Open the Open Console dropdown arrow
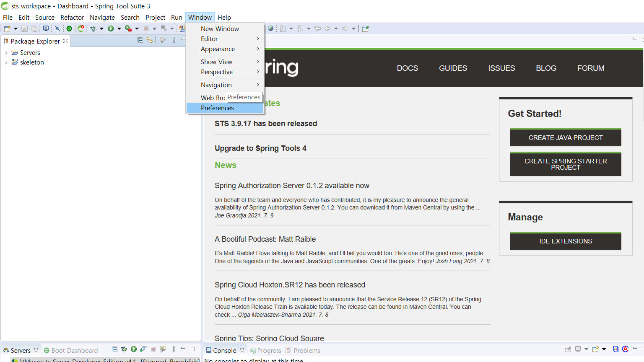 [x=604, y=349]
